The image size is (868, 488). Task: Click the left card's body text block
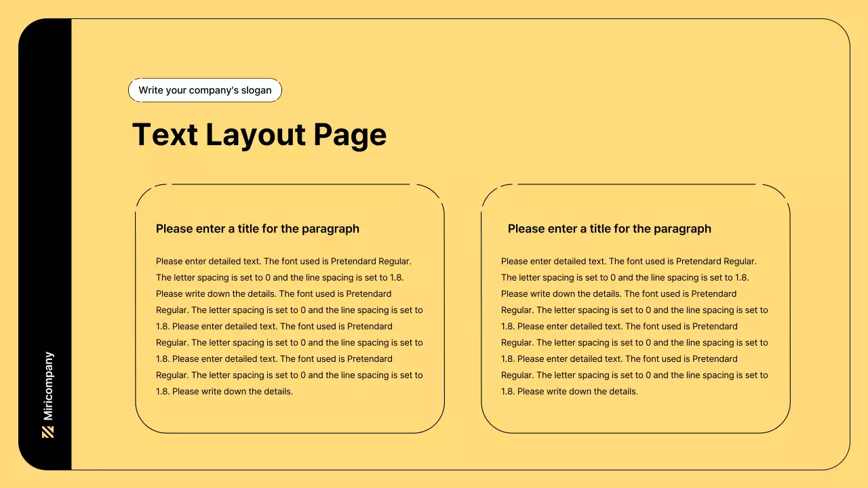coord(290,325)
